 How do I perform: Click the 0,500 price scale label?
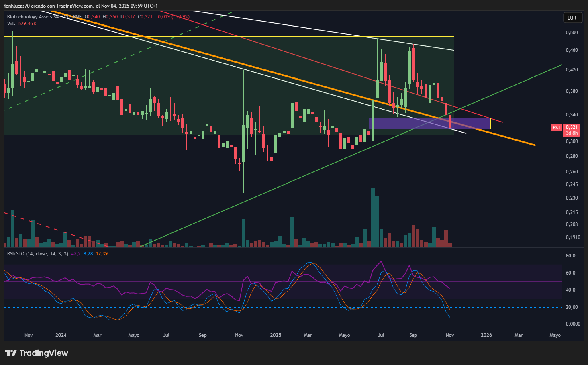point(572,33)
